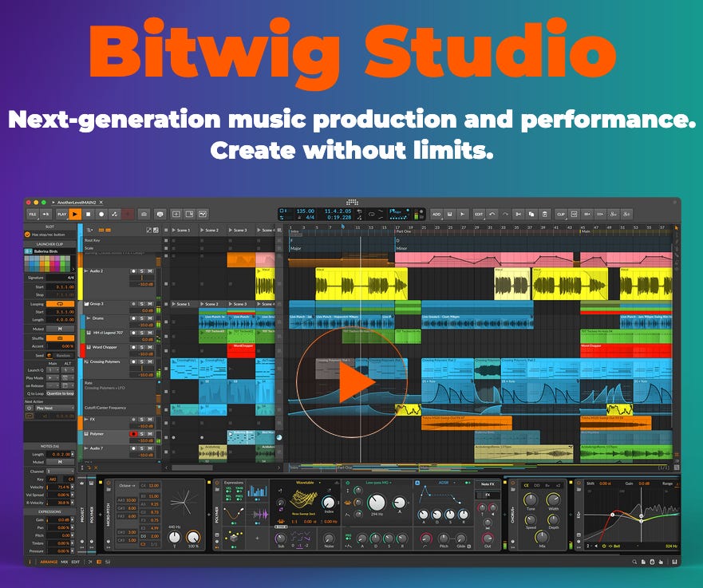Click the automation curve panel icon
This screenshot has width=703, height=588.
click(203, 215)
